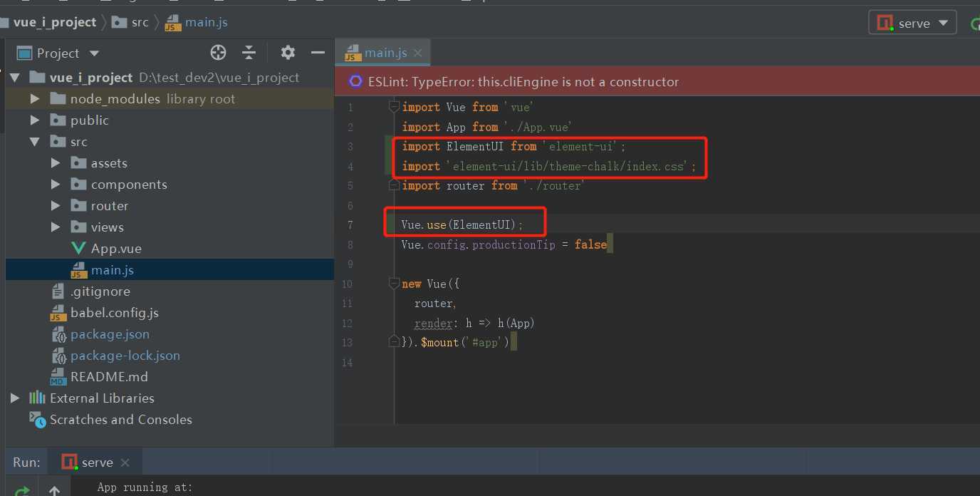Click the components folder label

pos(129,185)
